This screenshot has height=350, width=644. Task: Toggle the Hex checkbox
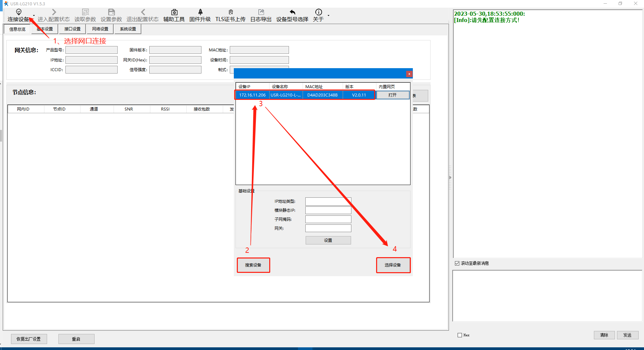coord(460,335)
